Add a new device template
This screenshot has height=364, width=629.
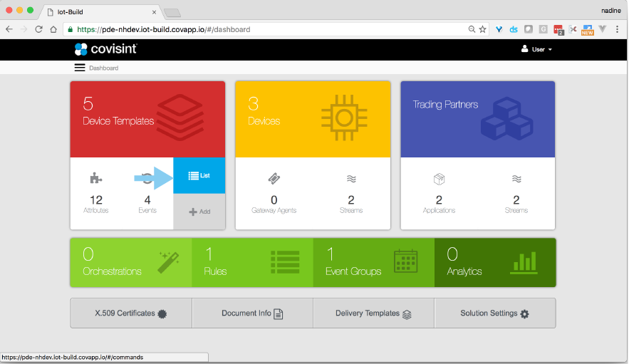pyautogui.click(x=199, y=212)
